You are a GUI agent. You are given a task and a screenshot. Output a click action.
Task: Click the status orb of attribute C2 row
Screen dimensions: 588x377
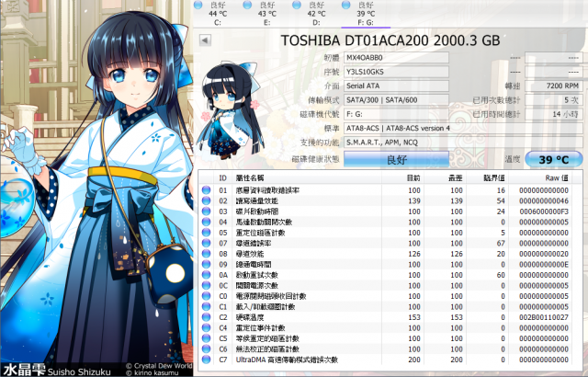tap(206, 317)
